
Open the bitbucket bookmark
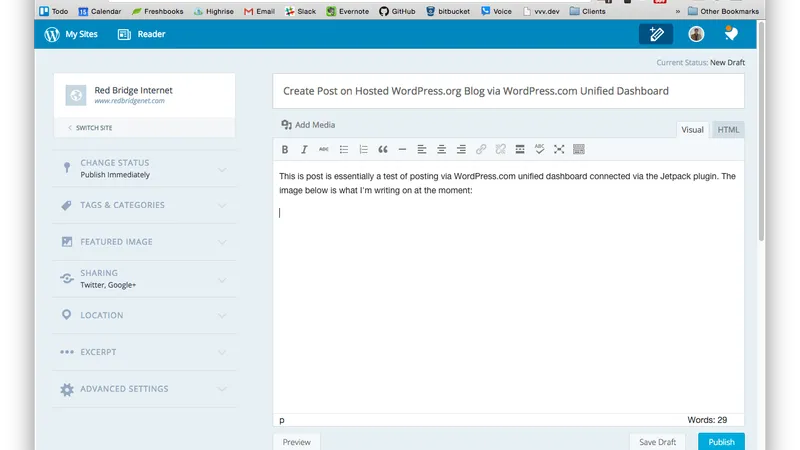coord(448,11)
